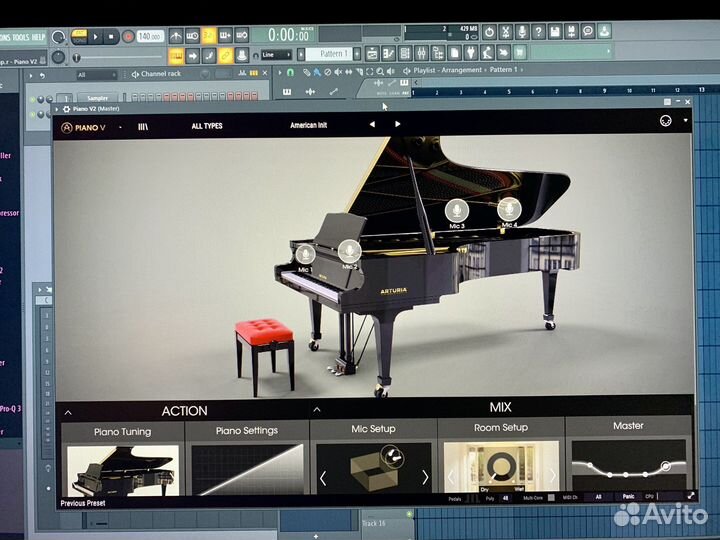Open the Room Setup tab

[501, 428]
